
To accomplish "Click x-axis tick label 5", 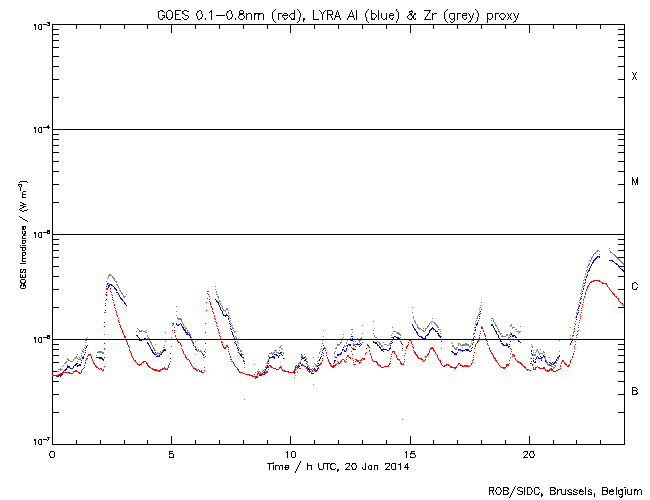I will (x=171, y=453).
